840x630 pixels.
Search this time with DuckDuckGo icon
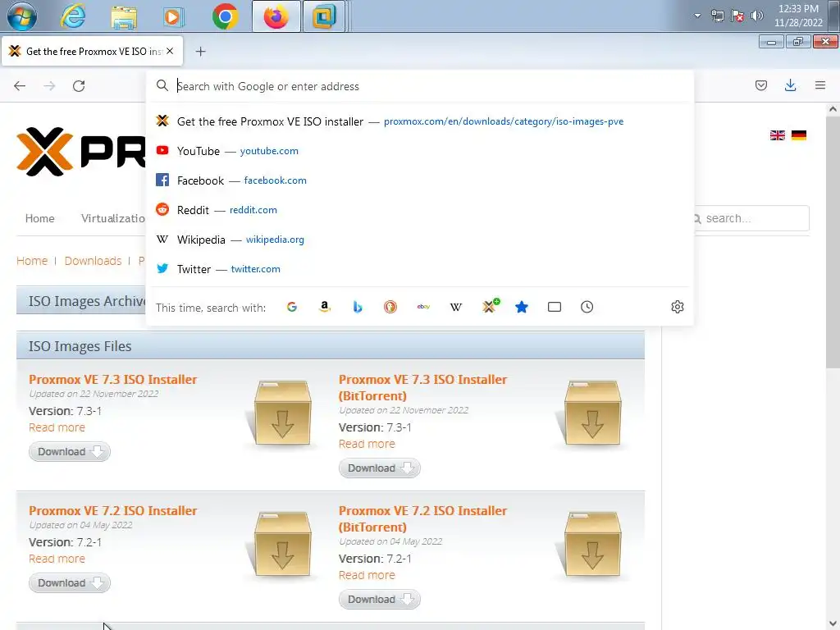point(390,307)
